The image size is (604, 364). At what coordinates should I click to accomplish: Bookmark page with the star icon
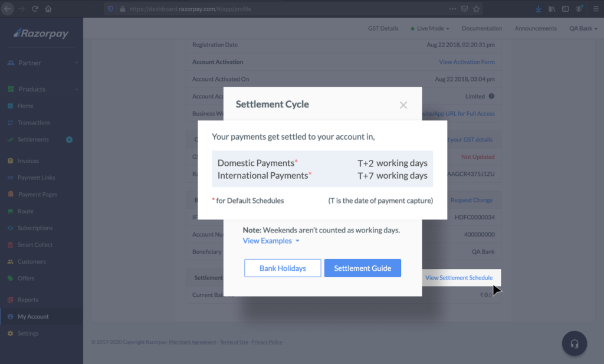tap(477, 9)
